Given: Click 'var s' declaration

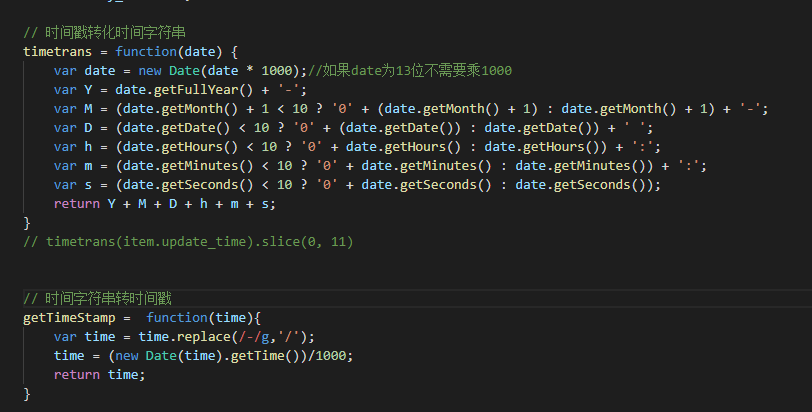Looking at the screenshot, I should (73, 185).
